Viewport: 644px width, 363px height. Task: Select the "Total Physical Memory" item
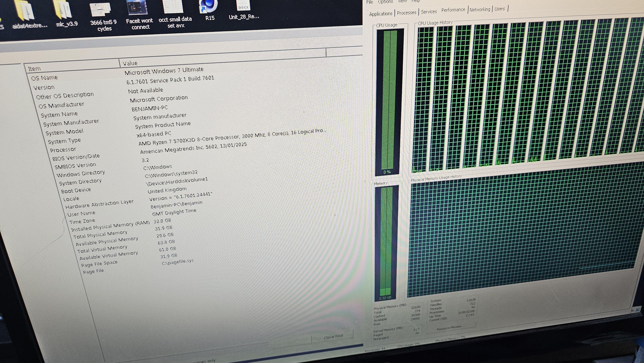click(x=100, y=235)
